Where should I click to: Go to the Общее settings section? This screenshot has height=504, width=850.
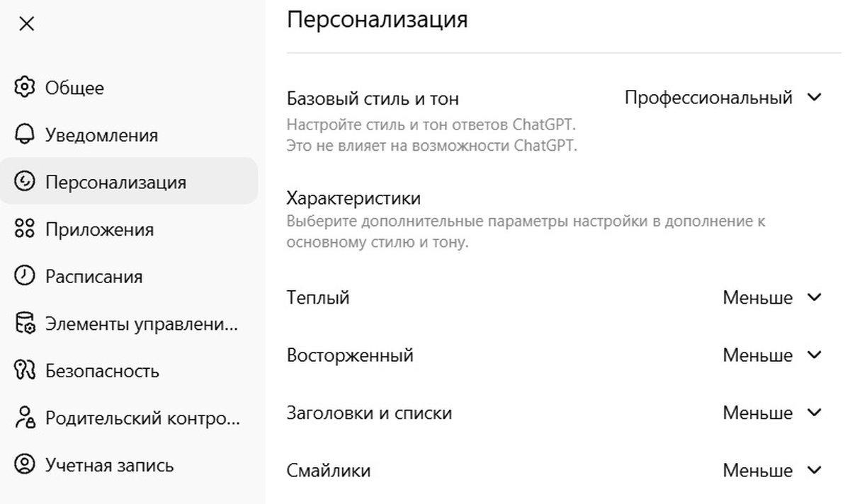74,88
